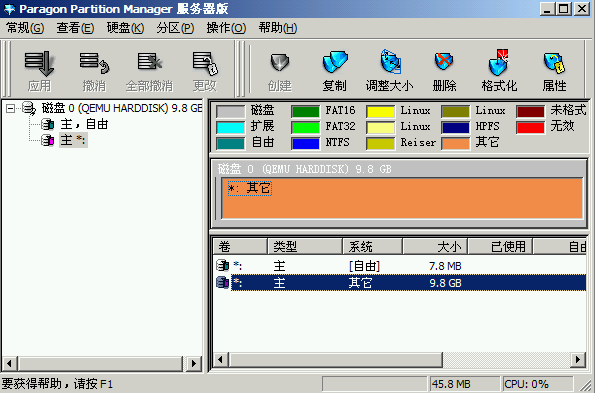595x393 pixels.
Task: Click the help hint mentioning F1
Action: point(57,384)
